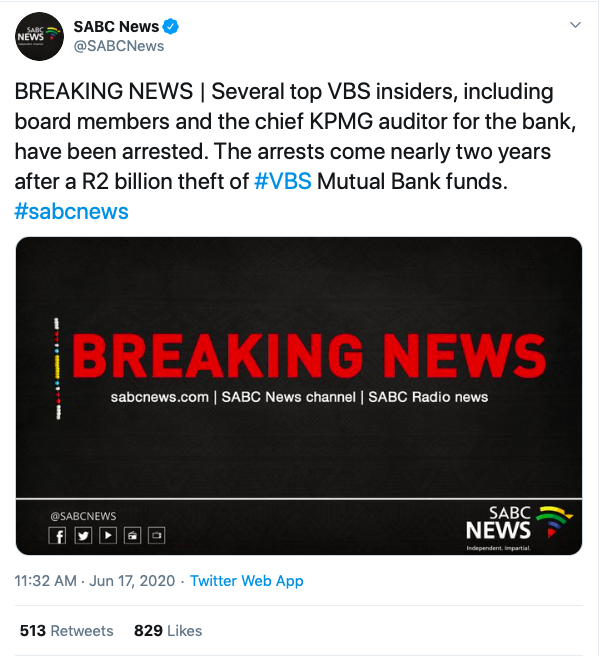Open the tweet options chevron menu
The height and width of the screenshot is (656, 599).
(x=576, y=25)
